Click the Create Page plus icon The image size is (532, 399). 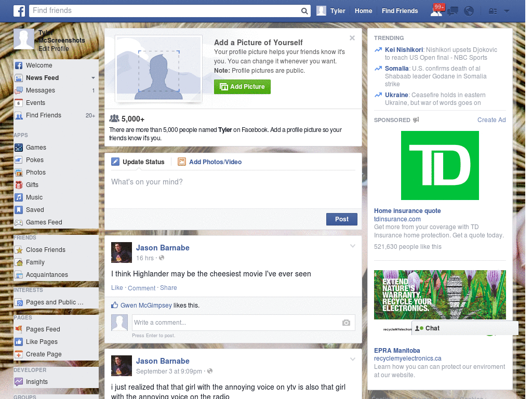tap(19, 354)
